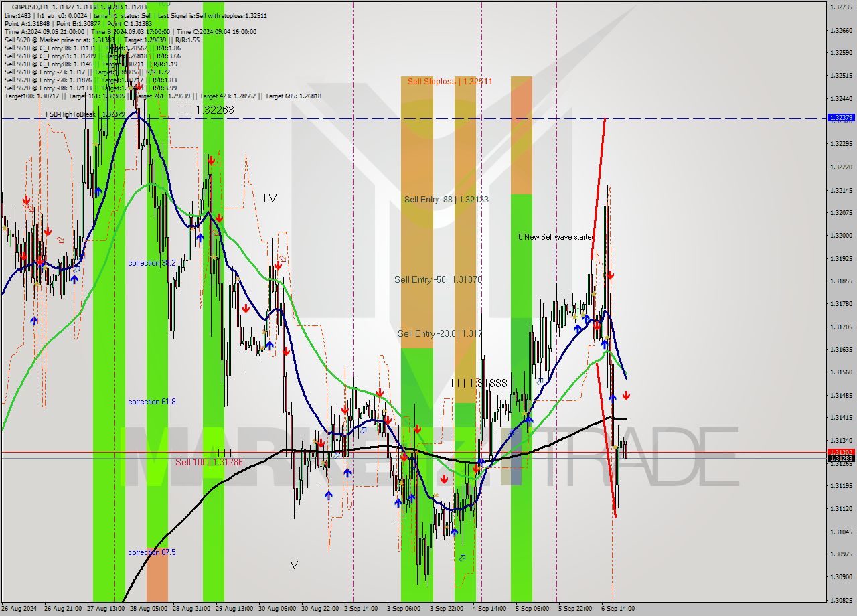Click the 'correction 38.2' label
This screenshot has height=616, width=857.
point(152,263)
